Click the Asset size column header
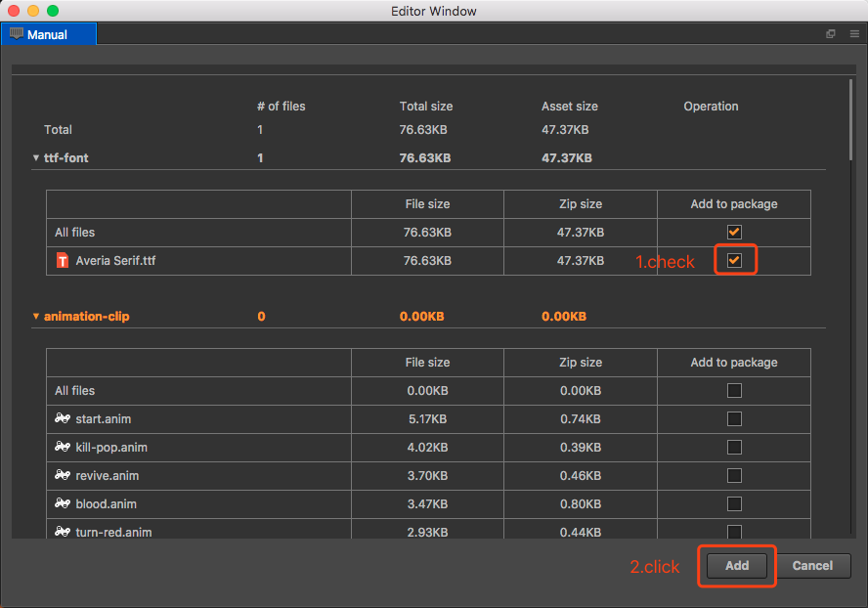868x608 pixels. coord(570,106)
